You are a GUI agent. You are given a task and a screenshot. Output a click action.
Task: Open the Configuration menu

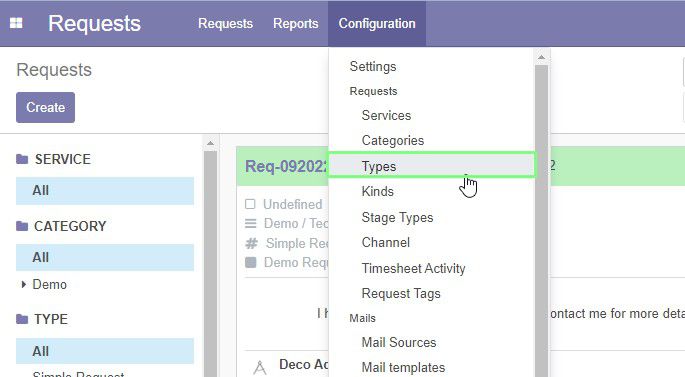click(x=377, y=23)
